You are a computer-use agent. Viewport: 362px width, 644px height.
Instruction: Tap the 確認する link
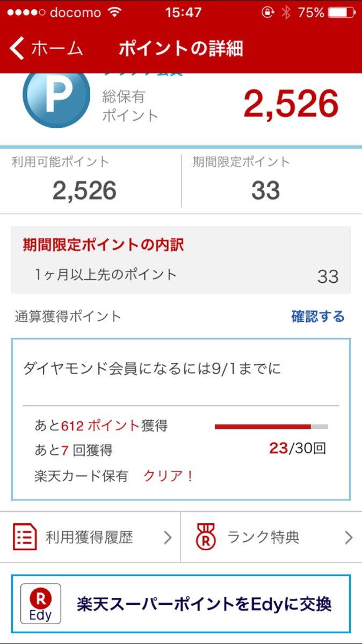pyautogui.click(x=317, y=317)
